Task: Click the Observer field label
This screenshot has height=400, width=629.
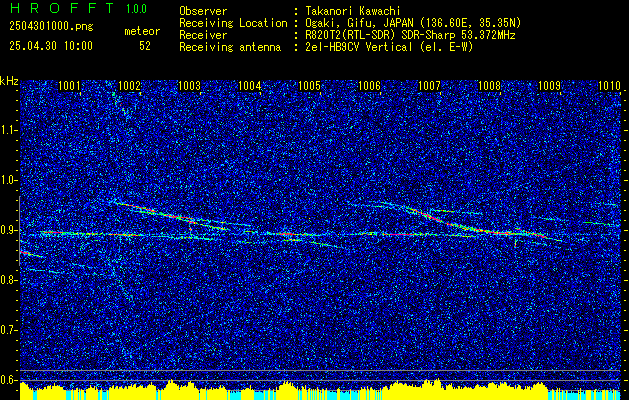Action: (203, 11)
